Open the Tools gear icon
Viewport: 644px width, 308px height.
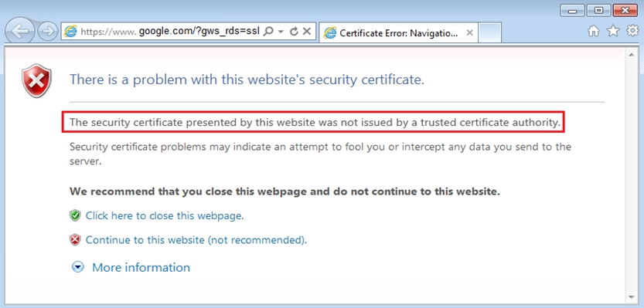point(632,31)
